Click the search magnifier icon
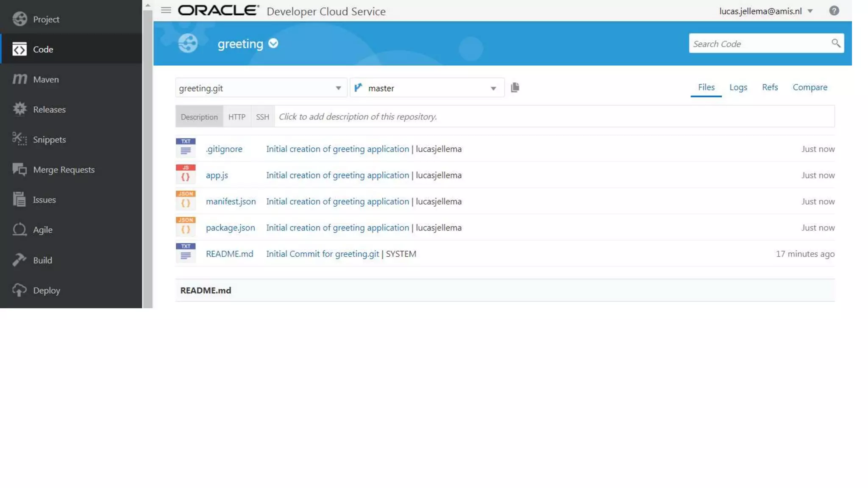 pos(835,43)
